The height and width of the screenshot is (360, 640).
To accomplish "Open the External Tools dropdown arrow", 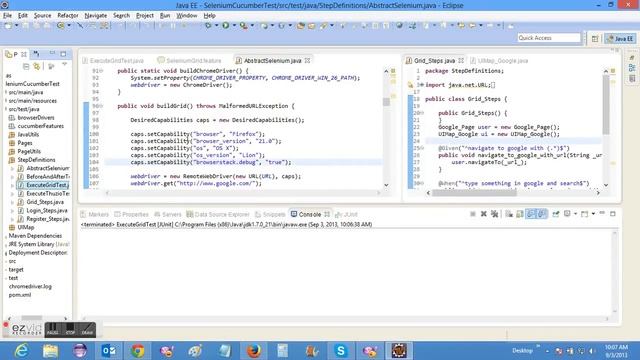I will (x=252, y=26).
